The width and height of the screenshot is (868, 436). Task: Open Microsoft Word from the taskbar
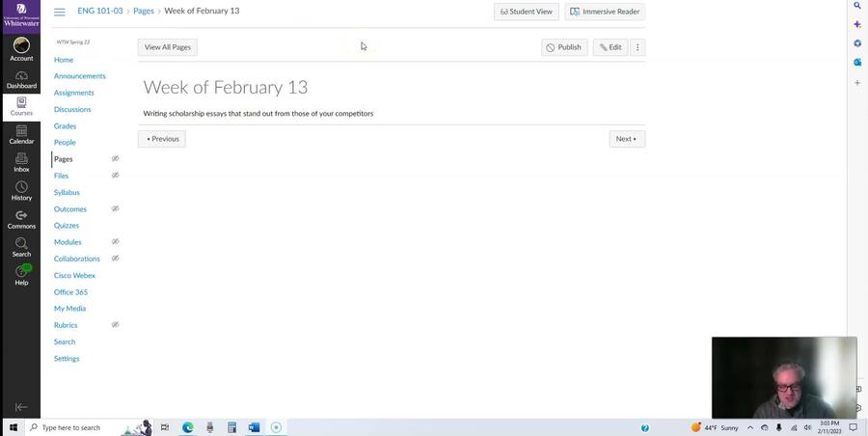pos(254,427)
